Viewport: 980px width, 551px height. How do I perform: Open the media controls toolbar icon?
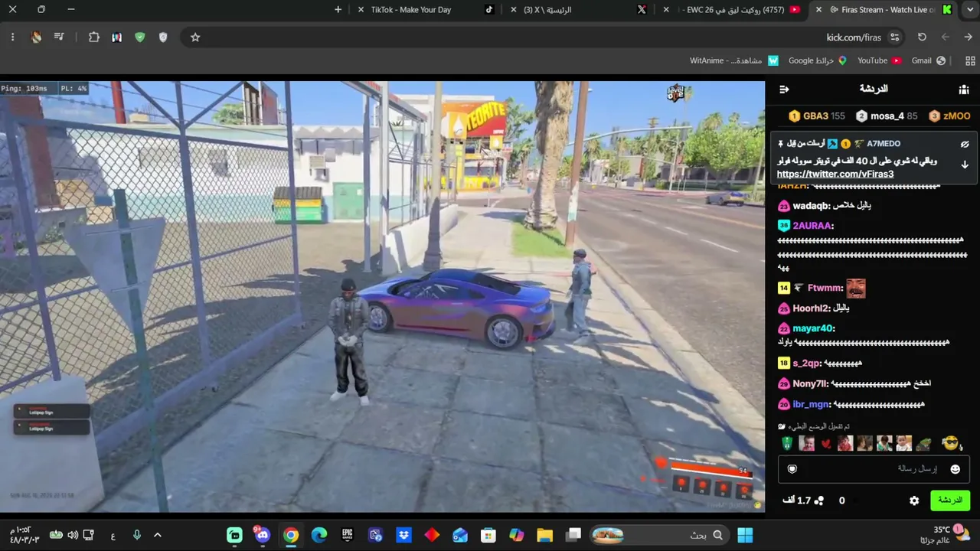[59, 37]
